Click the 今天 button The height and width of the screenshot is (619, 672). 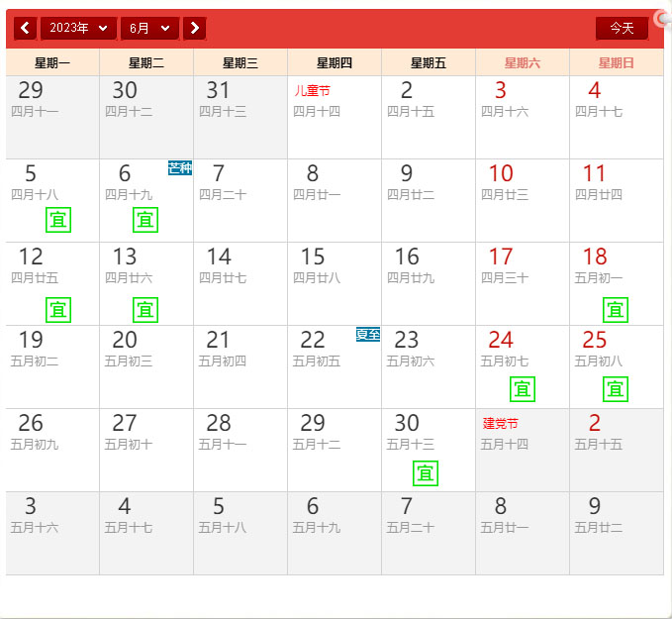622,29
